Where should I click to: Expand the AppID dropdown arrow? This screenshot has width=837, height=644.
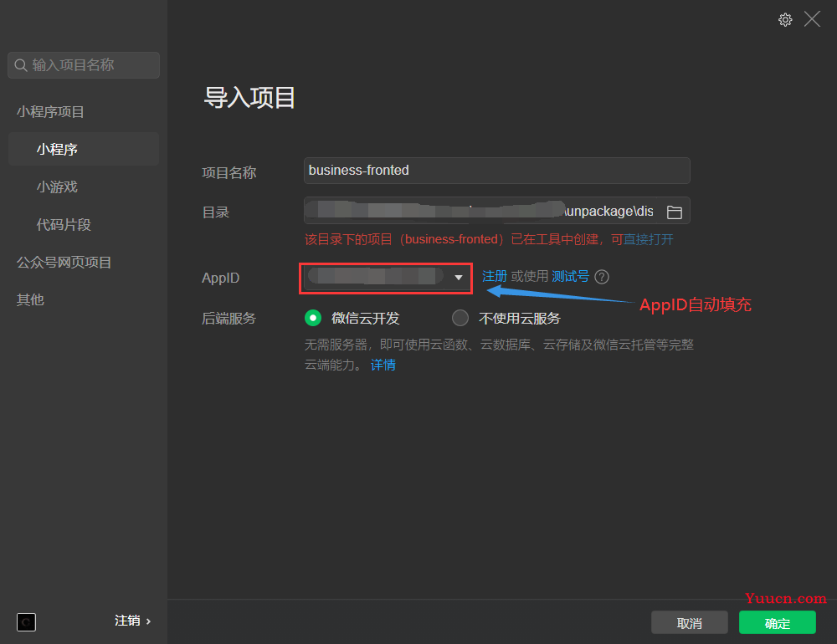458,278
